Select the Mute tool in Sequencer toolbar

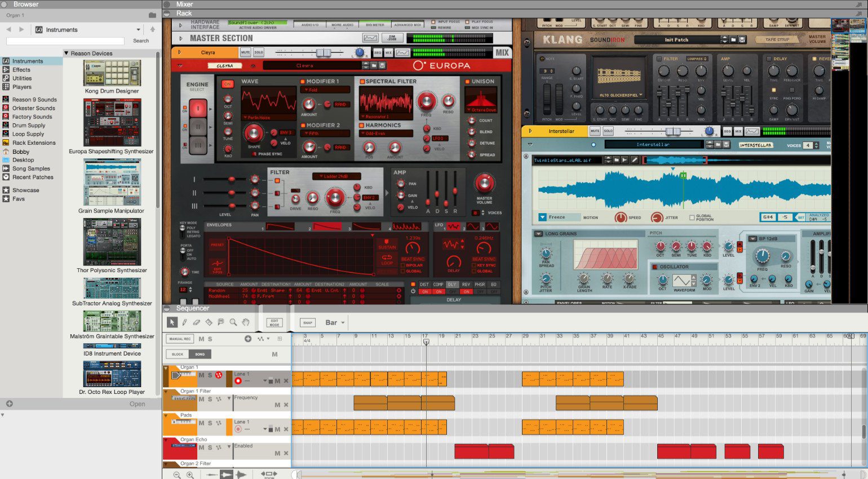pos(221,322)
